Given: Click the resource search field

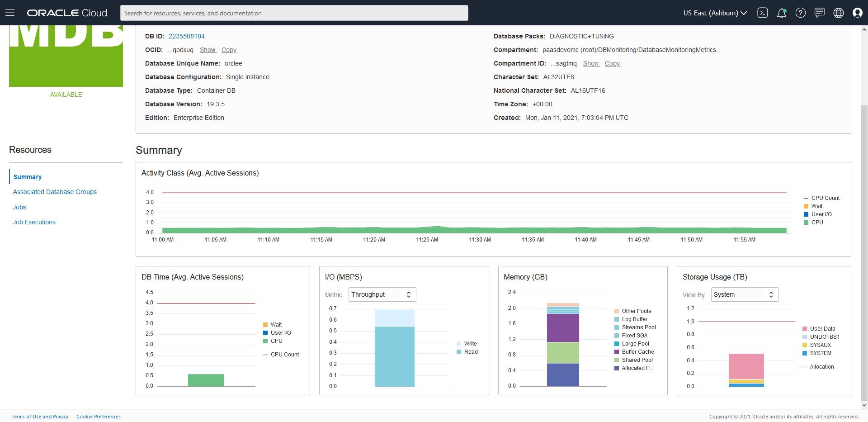Looking at the screenshot, I should (294, 13).
